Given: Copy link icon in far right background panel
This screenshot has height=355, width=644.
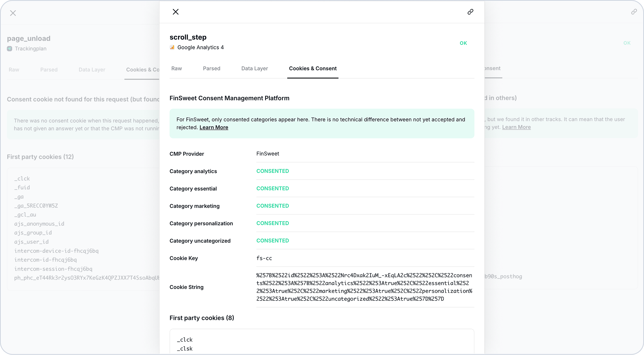Looking at the screenshot, I should [634, 12].
